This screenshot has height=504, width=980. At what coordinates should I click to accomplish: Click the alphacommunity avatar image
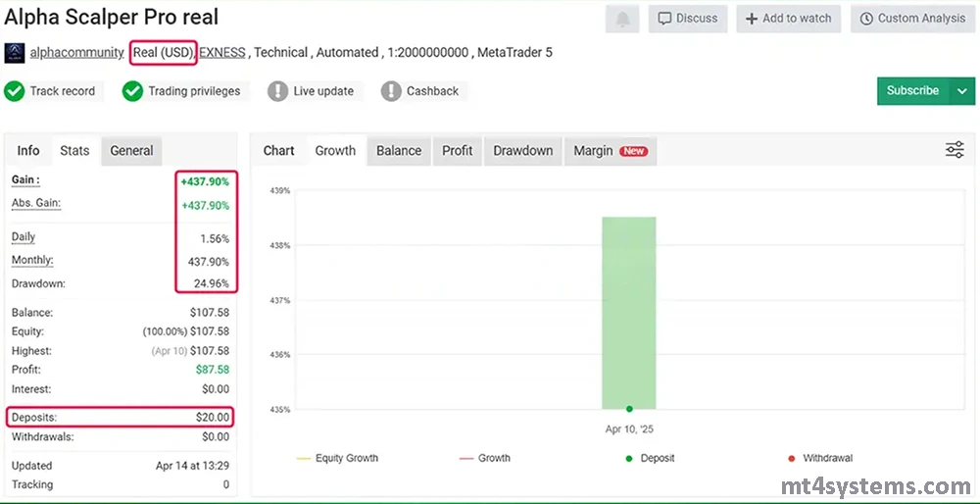(x=14, y=52)
